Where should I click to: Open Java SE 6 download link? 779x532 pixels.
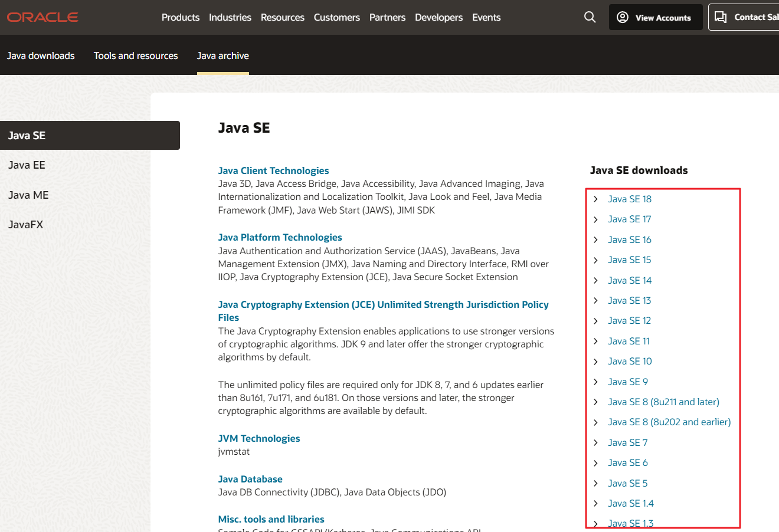point(628,462)
